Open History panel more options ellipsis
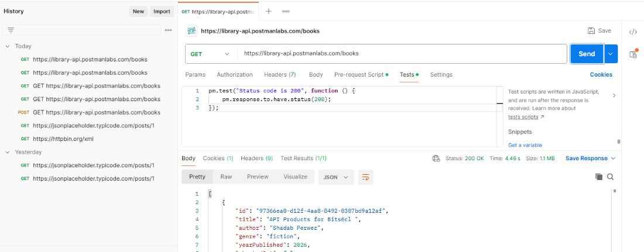 (x=169, y=30)
